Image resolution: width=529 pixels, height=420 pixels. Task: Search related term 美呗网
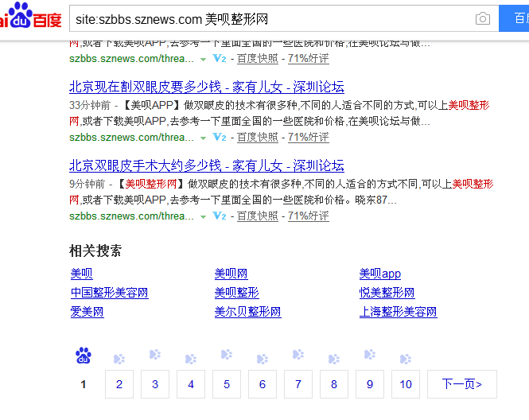[x=231, y=274]
